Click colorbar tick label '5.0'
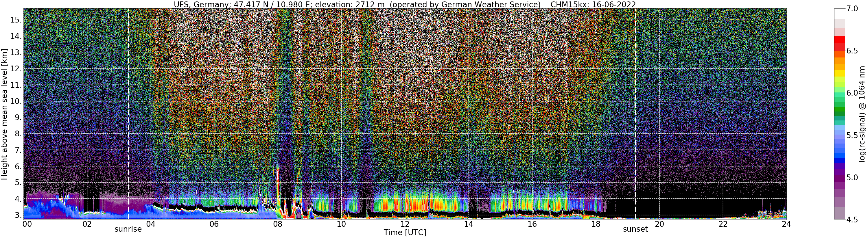This screenshot has height=238, width=868. click(x=852, y=177)
